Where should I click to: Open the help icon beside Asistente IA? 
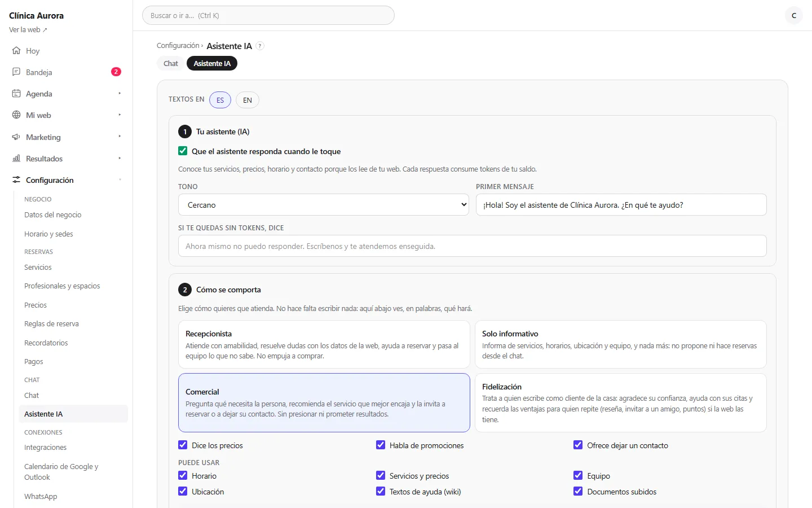[260, 46]
